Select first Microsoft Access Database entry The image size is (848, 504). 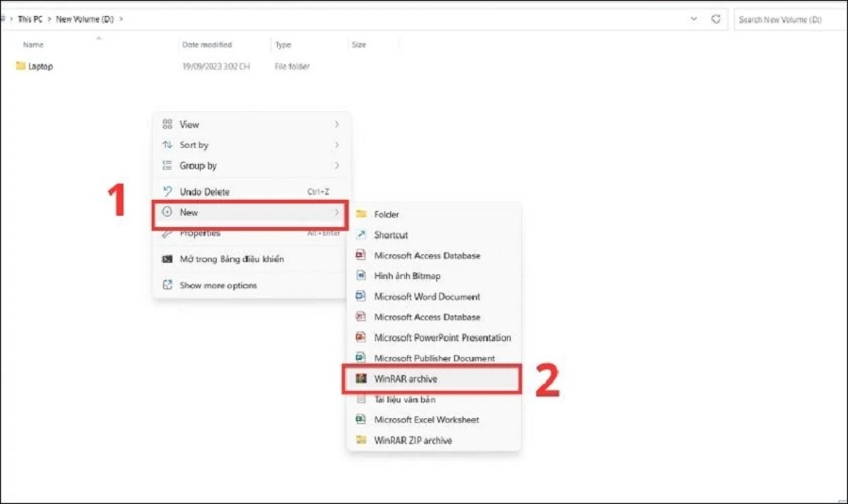pos(433,255)
